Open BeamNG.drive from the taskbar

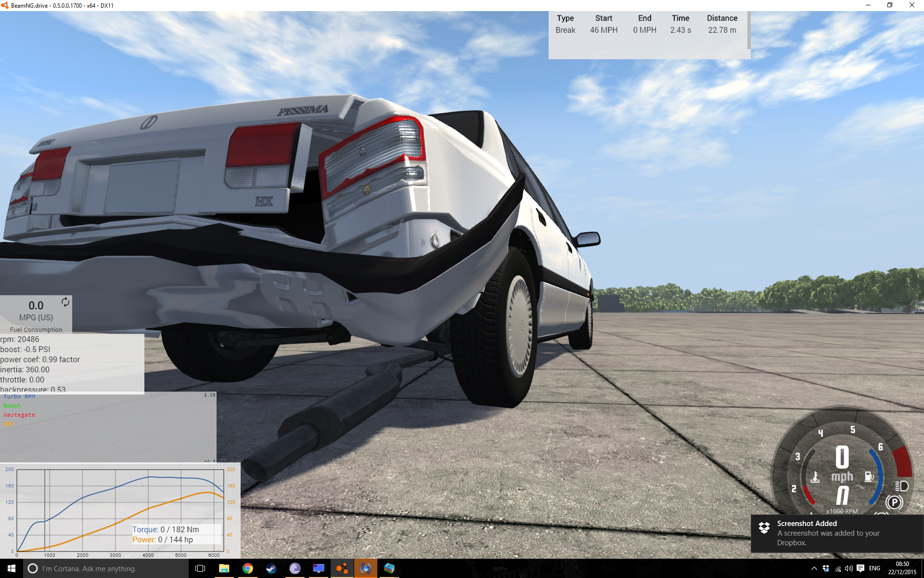click(x=342, y=568)
